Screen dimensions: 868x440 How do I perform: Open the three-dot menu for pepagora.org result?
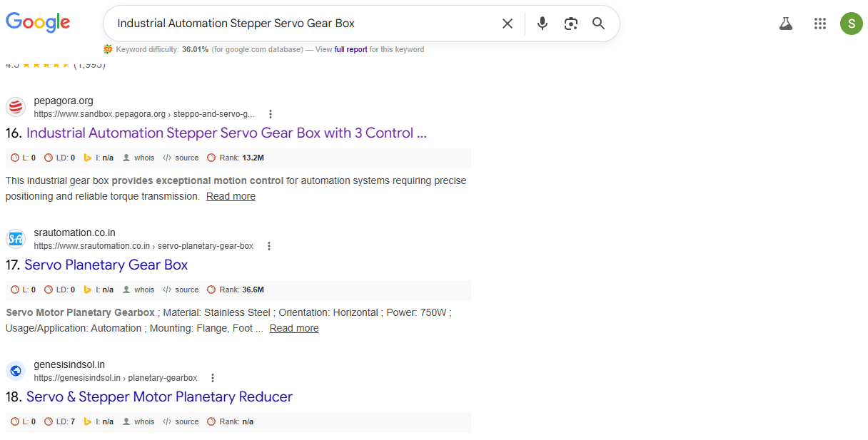pyautogui.click(x=271, y=114)
